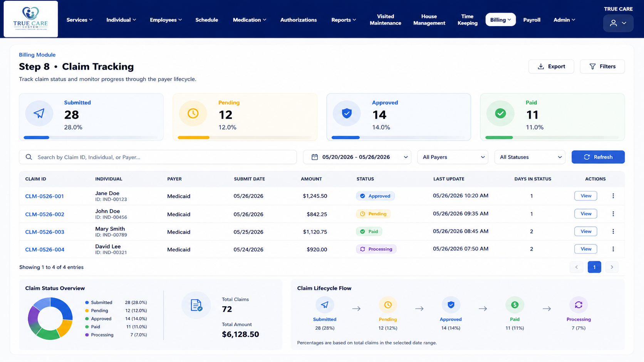Viewport: 644px width, 362px height.
Task: Click the Approved status badge
Action: [375, 196]
